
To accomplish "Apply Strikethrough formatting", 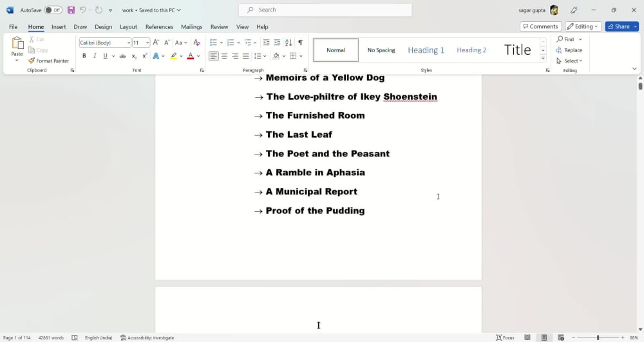I will [x=123, y=56].
